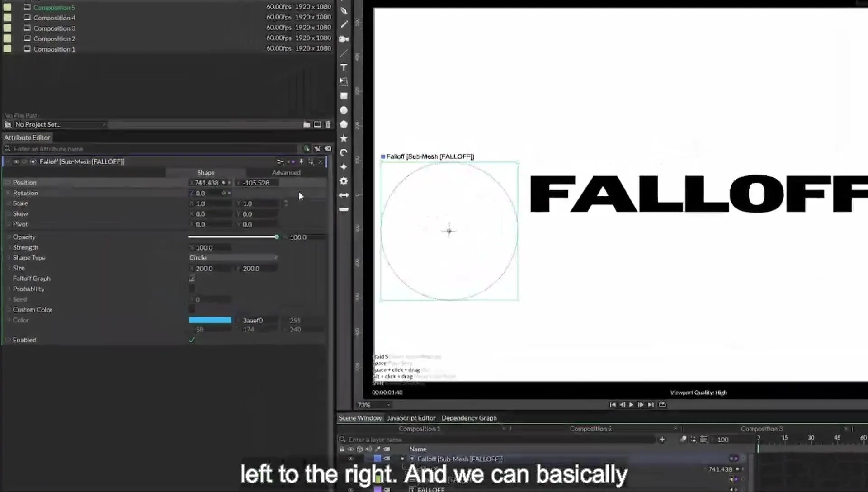
Task: Select the Cog shape tool
Action: click(x=344, y=181)
